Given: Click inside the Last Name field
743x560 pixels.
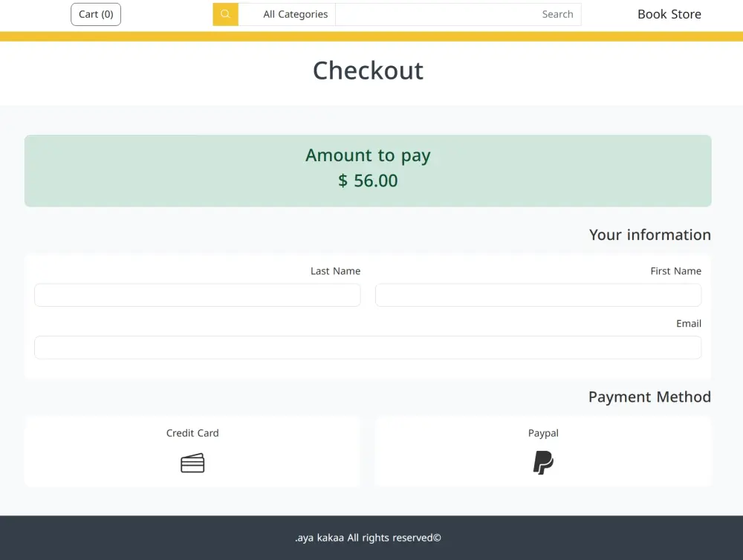Looking at the screenshot, I should pyautogui.click(x=197, y=295).
